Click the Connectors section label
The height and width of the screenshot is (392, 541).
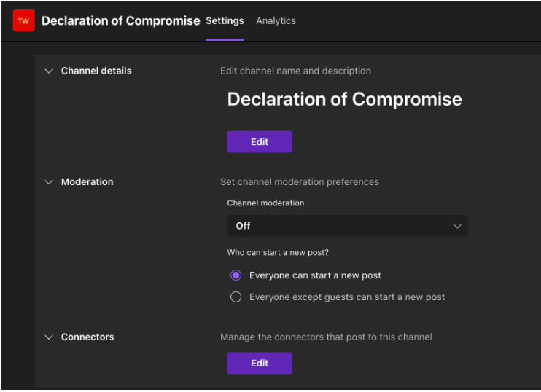(87, 337)
